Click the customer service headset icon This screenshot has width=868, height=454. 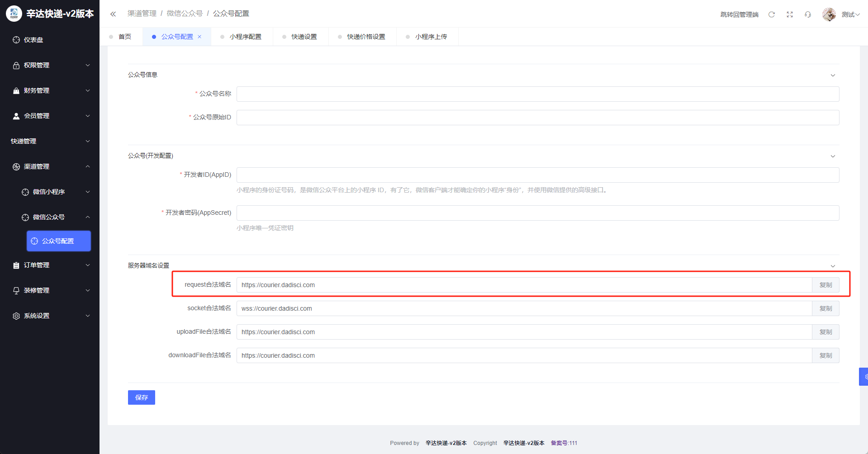pyautogui.click(x=808, y=14)
